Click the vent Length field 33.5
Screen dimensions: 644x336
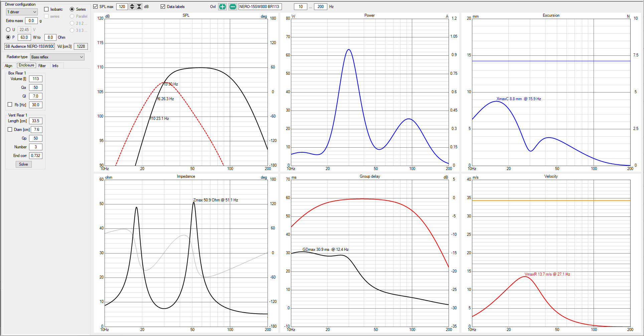point(36,121)
